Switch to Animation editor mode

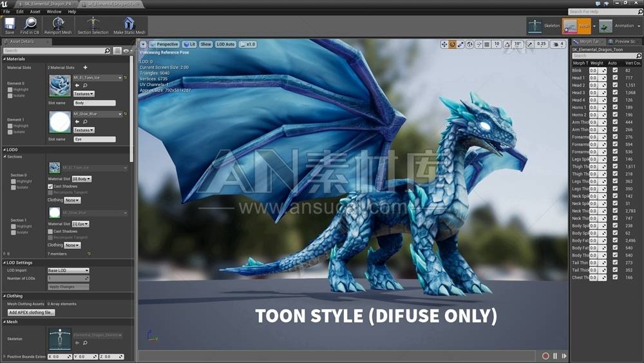coord(616,26)
